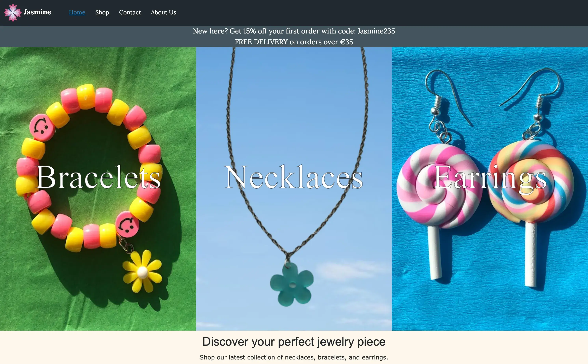Click the FREE DELIVERY banner text
588x364 pixels.
point(294,42)
